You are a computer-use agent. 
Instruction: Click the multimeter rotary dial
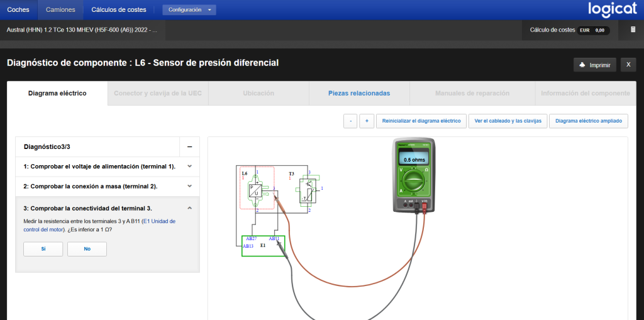pyautogui.click(x=414, y=182)
